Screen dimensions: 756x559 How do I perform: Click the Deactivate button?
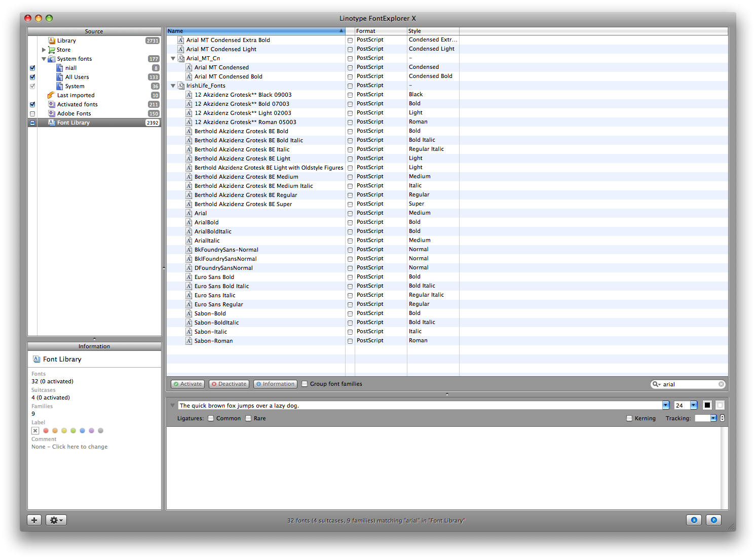pos(229,384)
